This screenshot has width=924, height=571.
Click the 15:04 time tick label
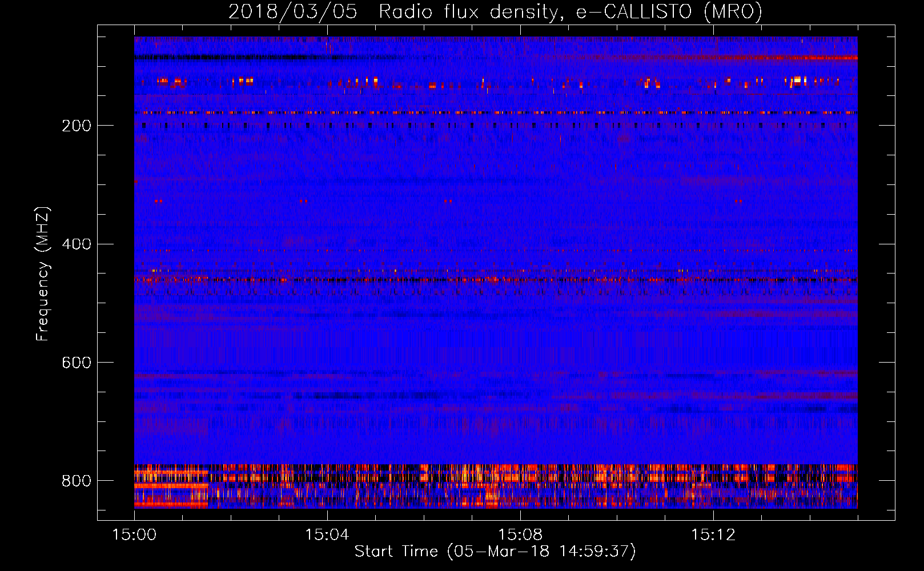327,535
